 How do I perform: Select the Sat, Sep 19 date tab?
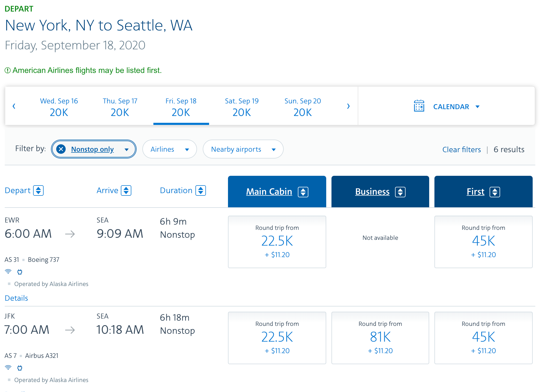pos(242,107)
